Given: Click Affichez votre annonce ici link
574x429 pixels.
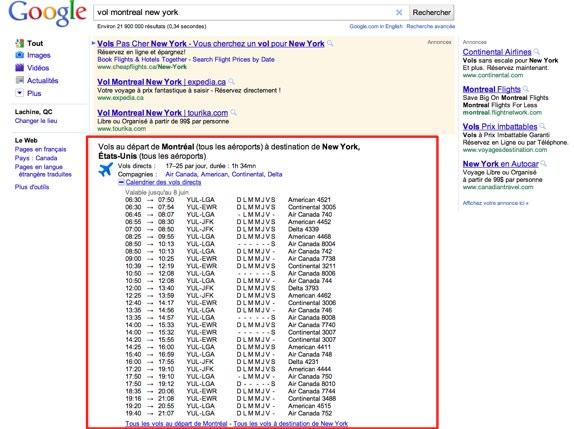Looking at the screenshot, I should pyautogui.click(x=495, y=203).
